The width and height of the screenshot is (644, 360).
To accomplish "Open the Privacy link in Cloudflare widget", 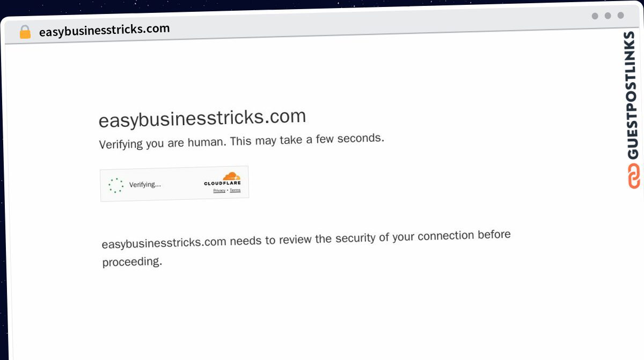I will click(219, 190).
